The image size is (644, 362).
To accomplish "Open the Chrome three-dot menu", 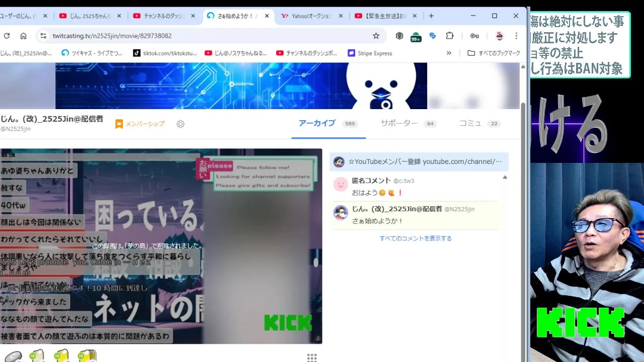I will click(x=516, y=36).
